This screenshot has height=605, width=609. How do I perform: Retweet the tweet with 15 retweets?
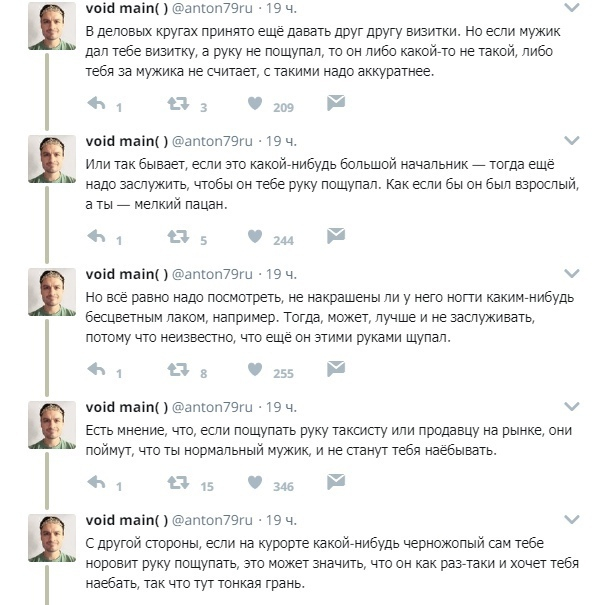pyautogui.click(x=176, y=485)
